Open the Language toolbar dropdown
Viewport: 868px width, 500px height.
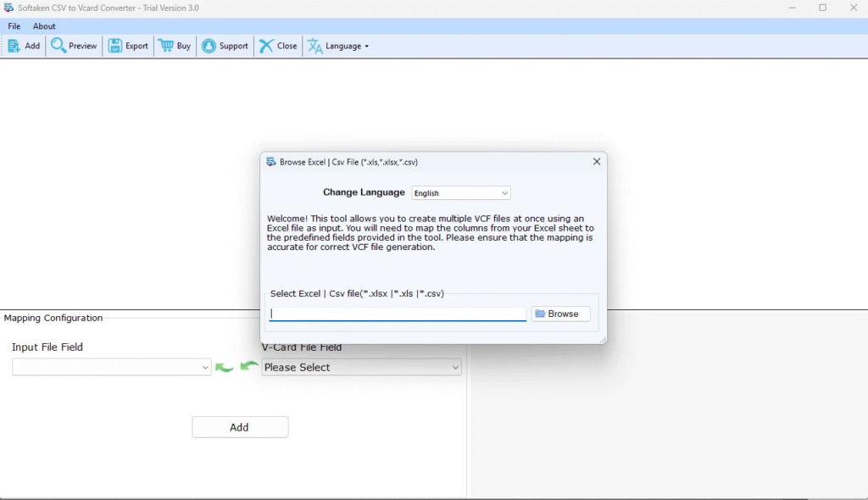click(338, 46)
